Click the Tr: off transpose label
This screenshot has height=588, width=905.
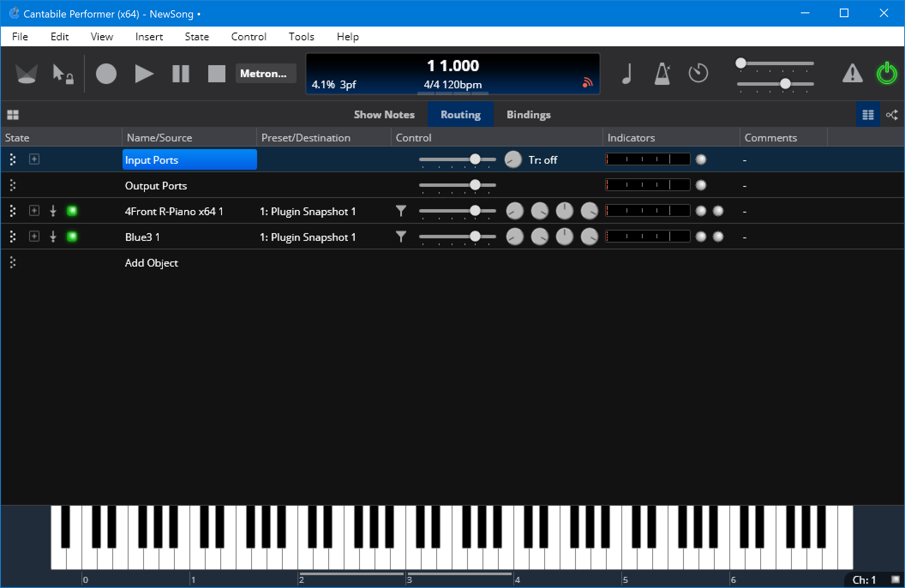click(x=542, y=160)
